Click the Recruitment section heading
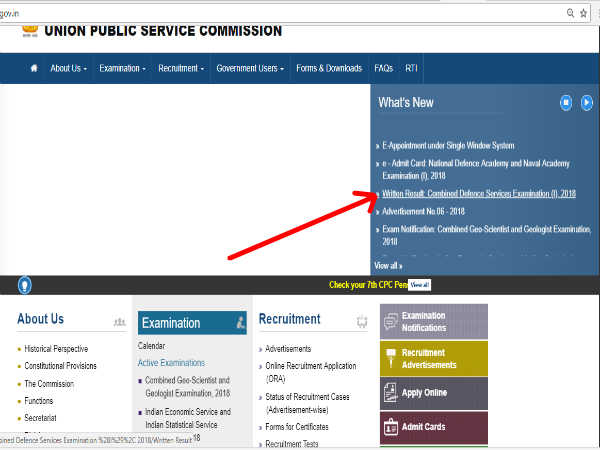 (x=290, y=319)
